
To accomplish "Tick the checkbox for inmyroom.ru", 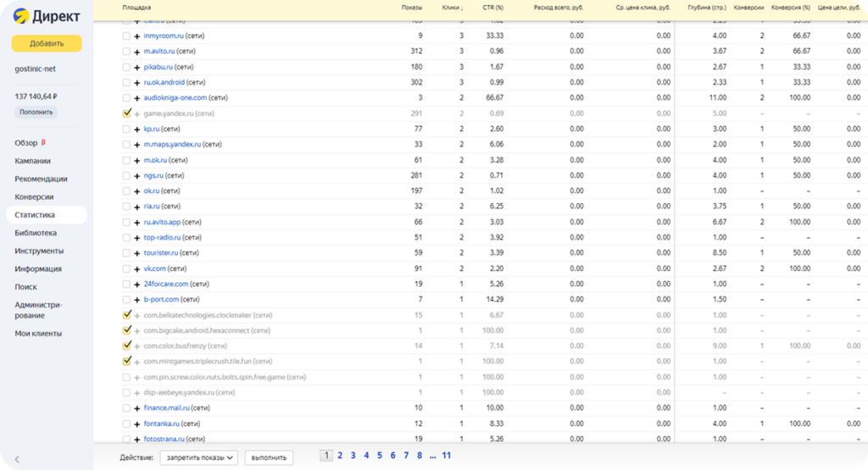I will (126, 36).
